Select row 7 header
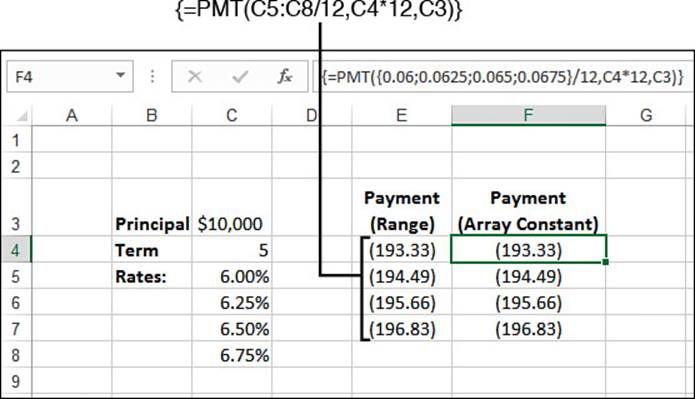The height and width of the screenshot is (399, 695). point(16,329)
